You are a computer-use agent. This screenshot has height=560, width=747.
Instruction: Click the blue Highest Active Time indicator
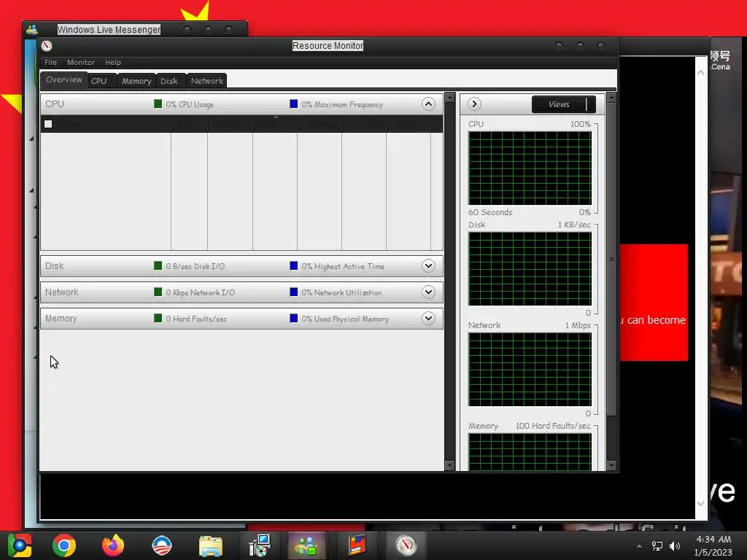click(293, 265)
